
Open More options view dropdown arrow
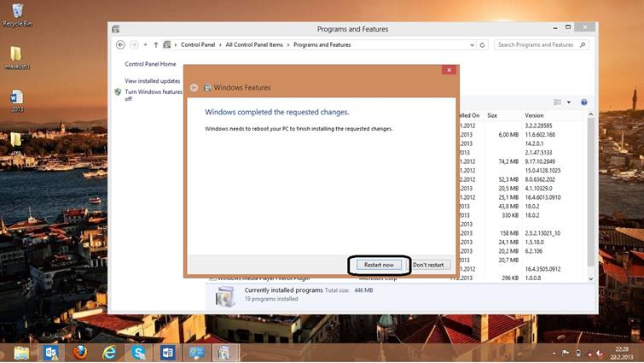(569, 102)
